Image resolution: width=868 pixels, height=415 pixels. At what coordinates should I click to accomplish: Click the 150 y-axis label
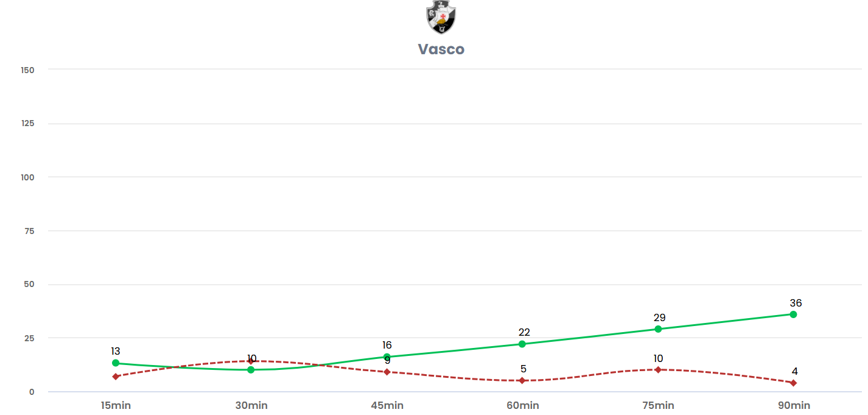(27, 70)
